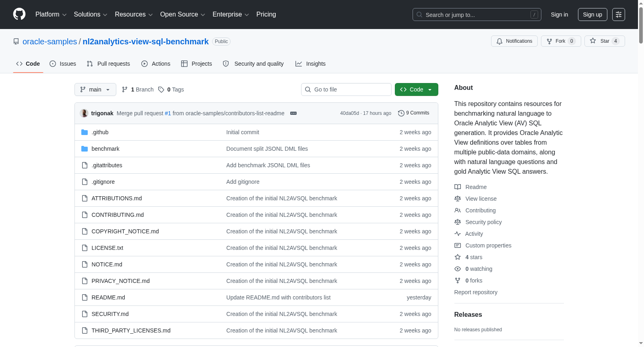The width and height of the screenshot is (644, 347).
Task: Expand the Open Source menu
Action: pos(183,15)
